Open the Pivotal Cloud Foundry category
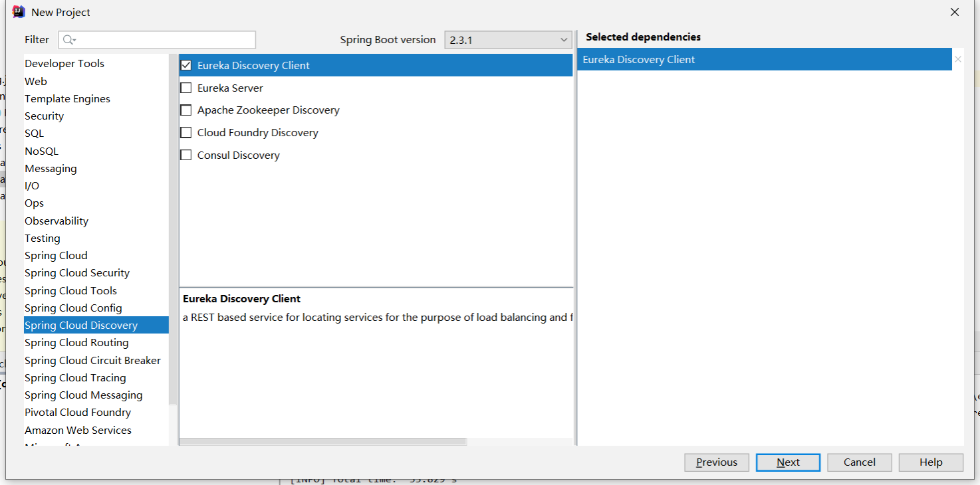This screenshot has width=980, height=485. [96, 412]
